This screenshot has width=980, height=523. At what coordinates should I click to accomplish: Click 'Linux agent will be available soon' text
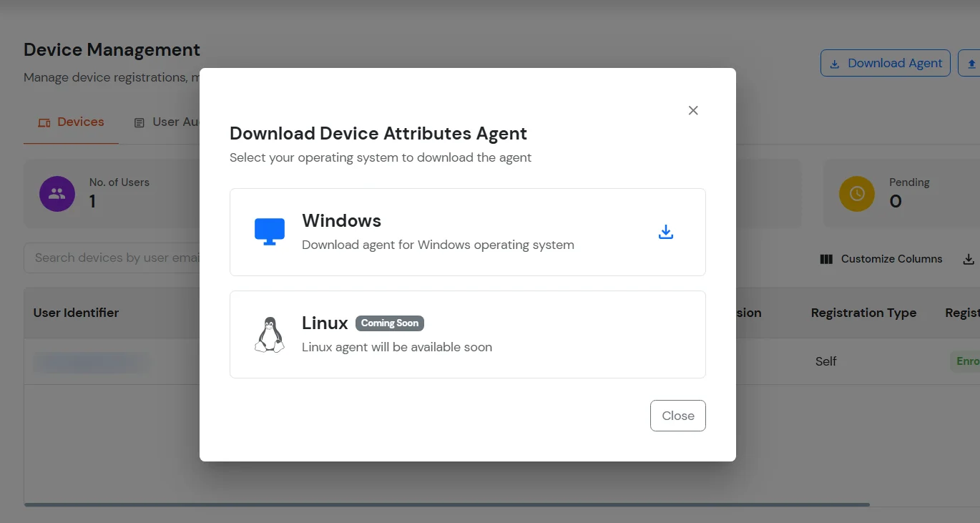tap(397, 347)
